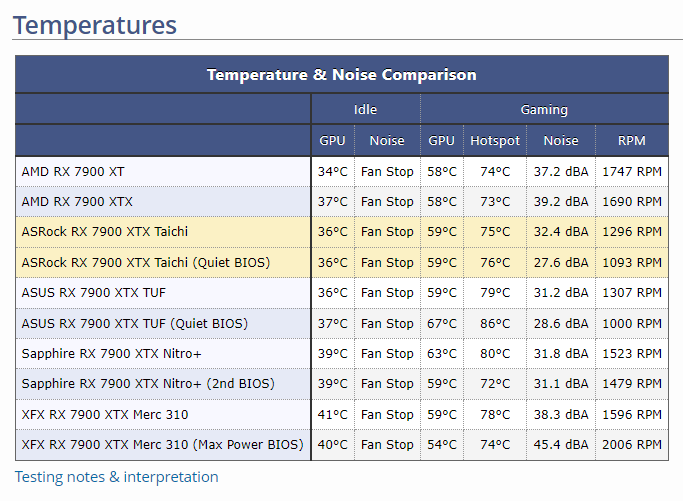Open the Testing notes & interpretation link
Screen dimensions: 683x501
[116, 477]
